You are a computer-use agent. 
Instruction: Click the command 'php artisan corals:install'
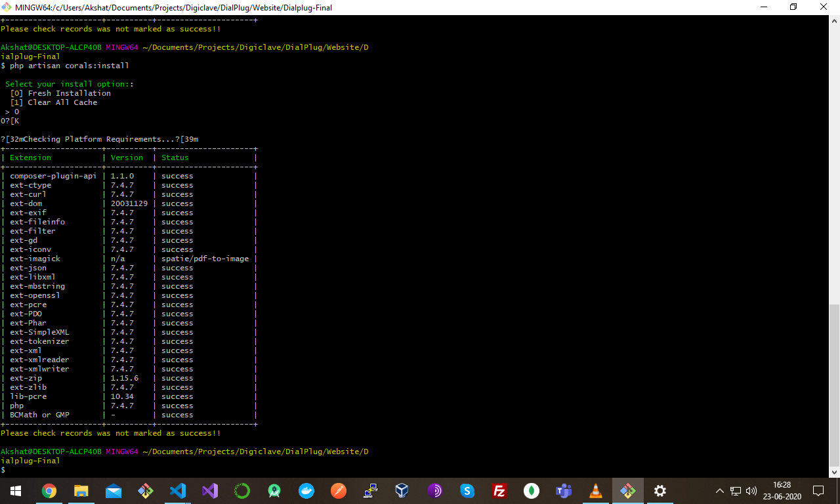coord(70,66)
